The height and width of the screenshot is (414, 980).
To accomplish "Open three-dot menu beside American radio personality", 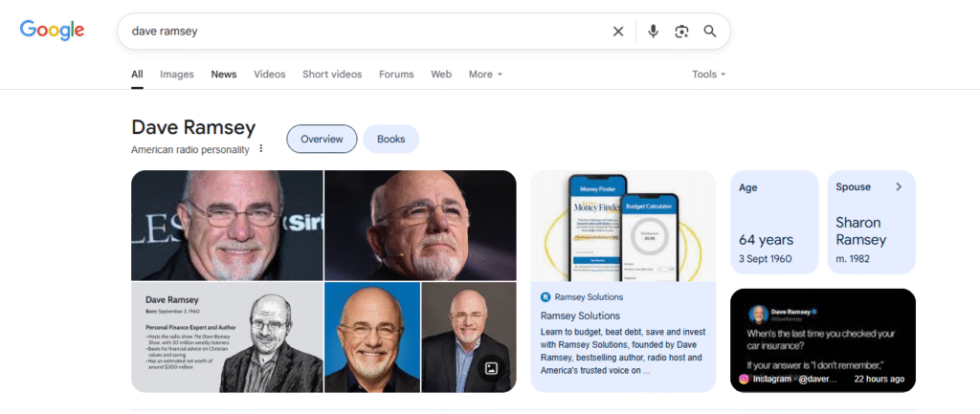I will 260,149.
